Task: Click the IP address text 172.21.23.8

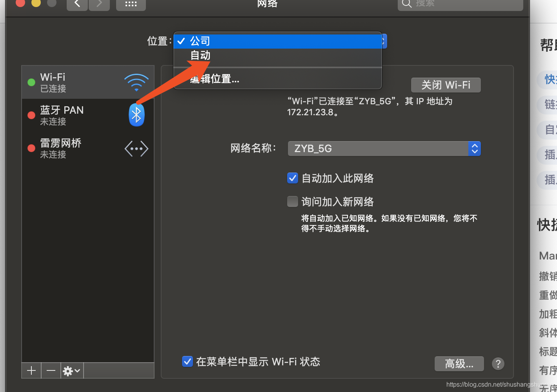Action: point(310,112)
